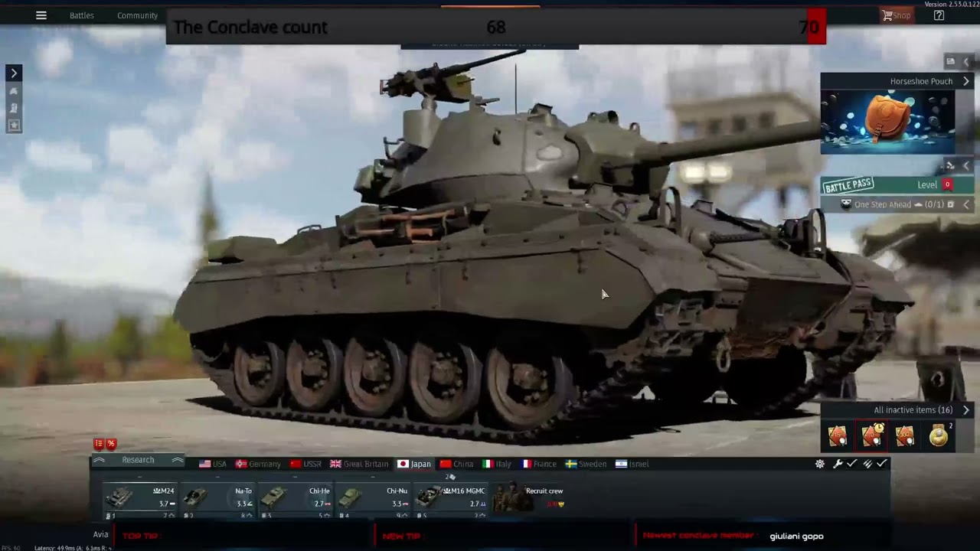The height and width of the screenshot is (551, 980).
Task: Expand All inactive items list
Action: 966,410
